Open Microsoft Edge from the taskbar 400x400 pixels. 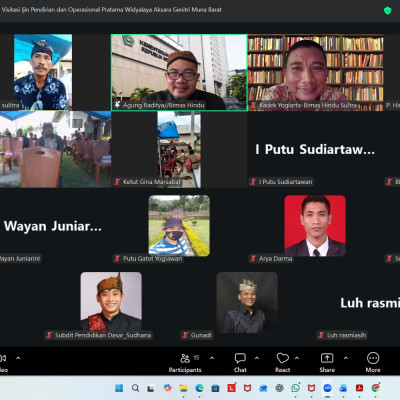pos(199,388)
